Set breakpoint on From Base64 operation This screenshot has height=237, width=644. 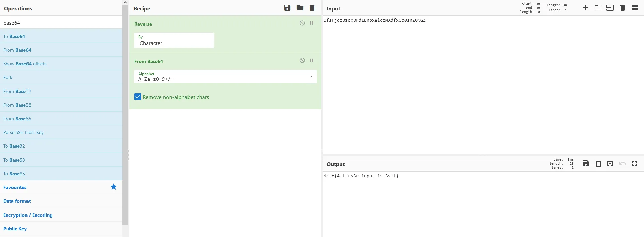(x=312, y=61)
